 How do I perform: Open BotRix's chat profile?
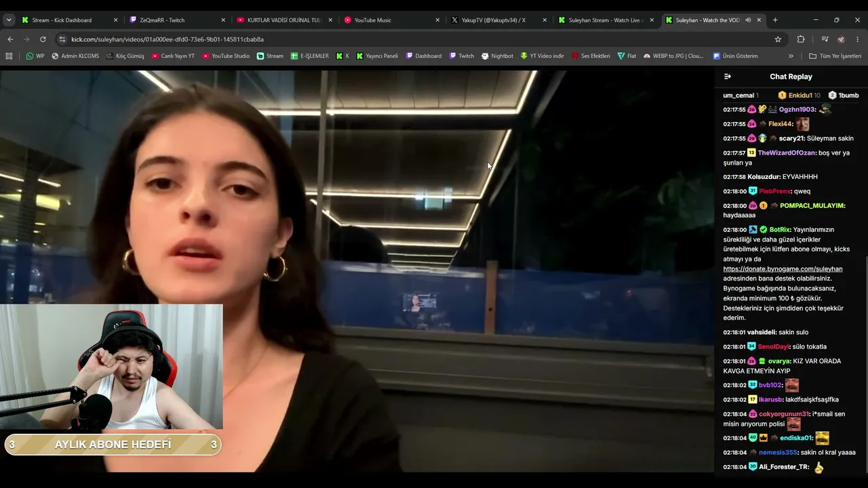click(x=780, y=230)
